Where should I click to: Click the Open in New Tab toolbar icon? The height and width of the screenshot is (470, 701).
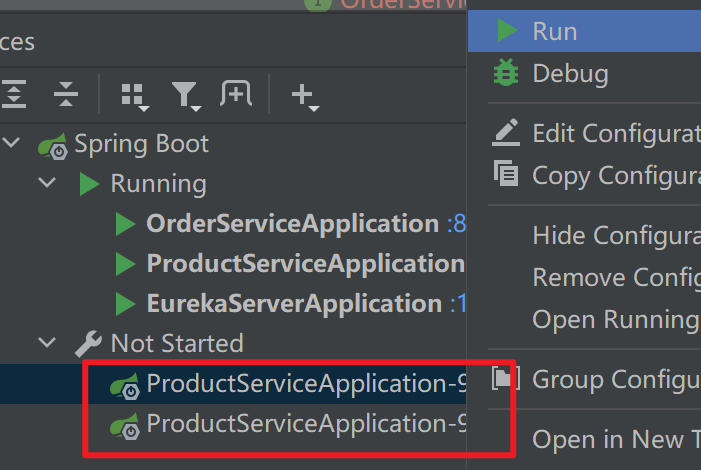point(236,93)
